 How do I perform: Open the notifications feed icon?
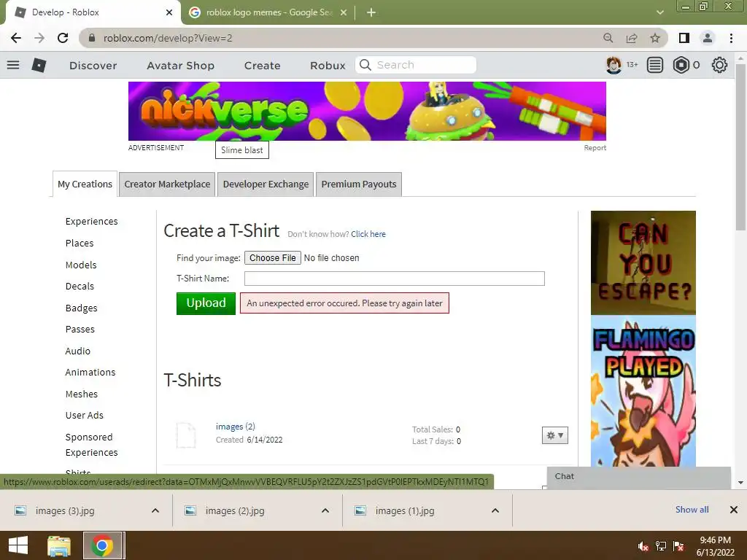655,65
